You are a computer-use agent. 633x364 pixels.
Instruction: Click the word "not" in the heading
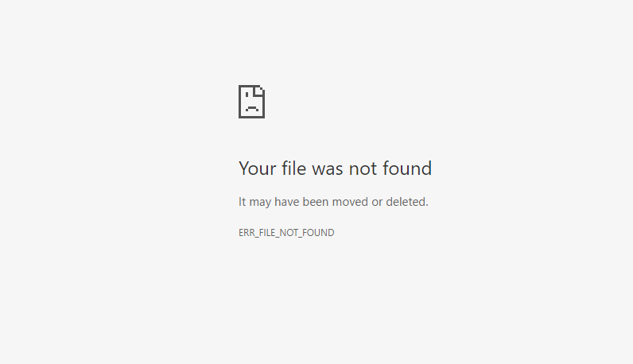363,168
